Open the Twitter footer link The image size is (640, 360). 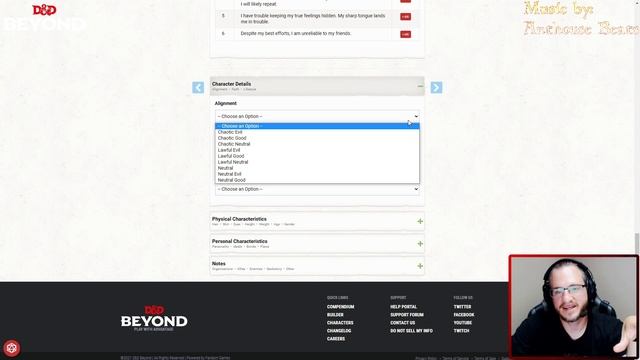coord(462,307)
